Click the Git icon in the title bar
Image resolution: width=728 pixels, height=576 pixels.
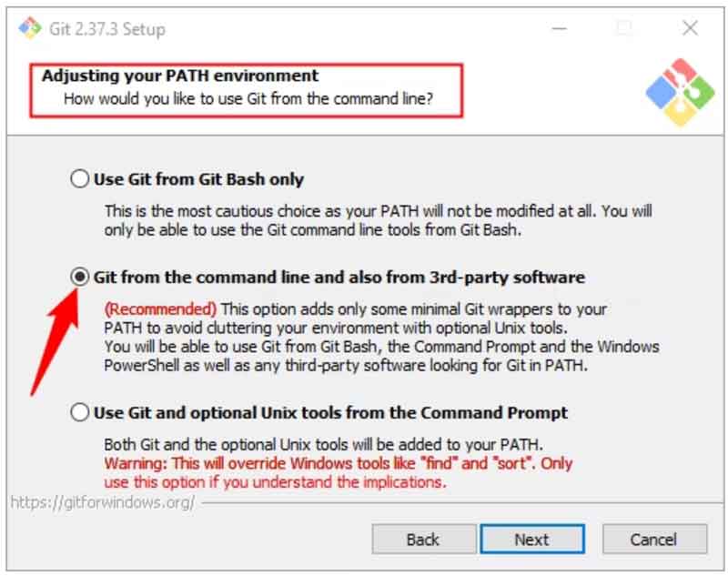(x=28, y=27)
